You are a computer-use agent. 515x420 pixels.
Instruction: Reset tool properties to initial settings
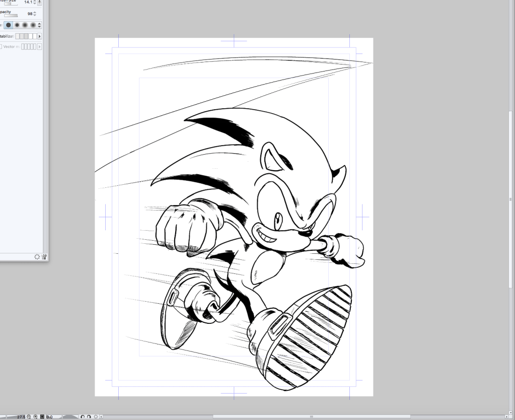point(37,257)
